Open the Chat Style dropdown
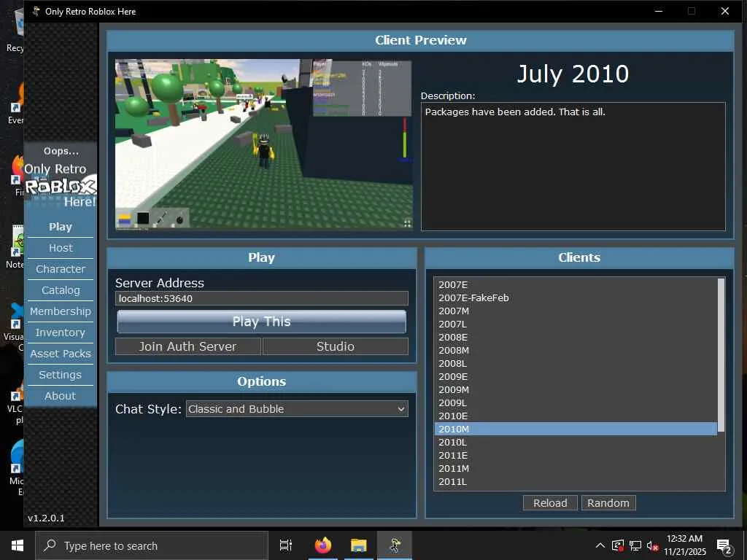 [x=297, y=408]
